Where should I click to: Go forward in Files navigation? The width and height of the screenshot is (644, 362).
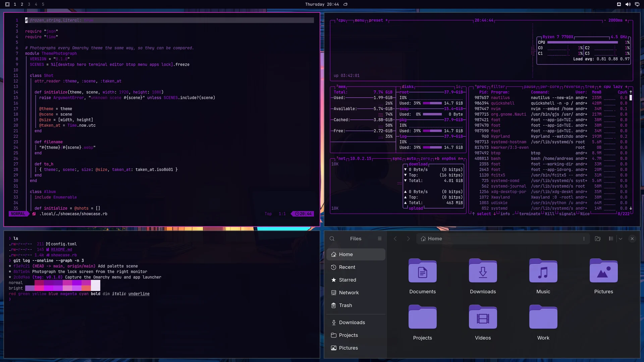click(x=408, y=239)
